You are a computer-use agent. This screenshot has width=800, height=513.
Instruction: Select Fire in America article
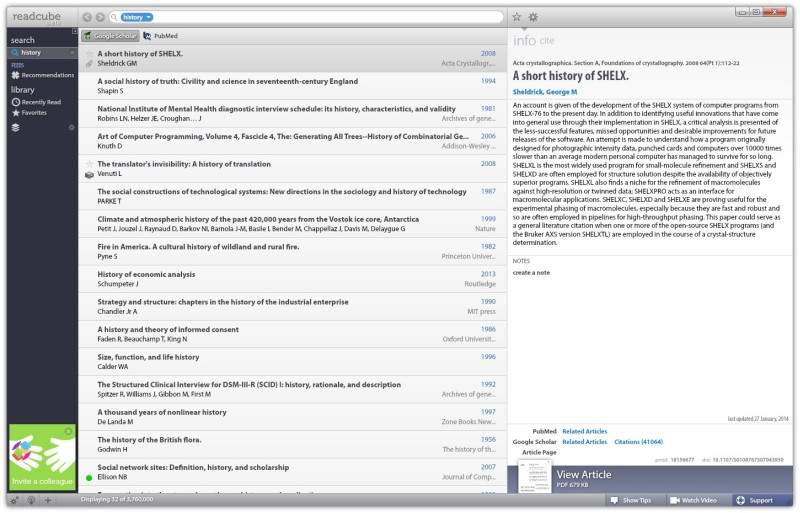(x=292, y=251)
